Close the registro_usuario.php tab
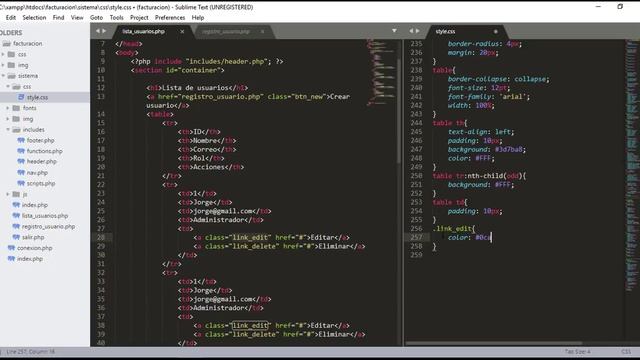 [262, 31]
